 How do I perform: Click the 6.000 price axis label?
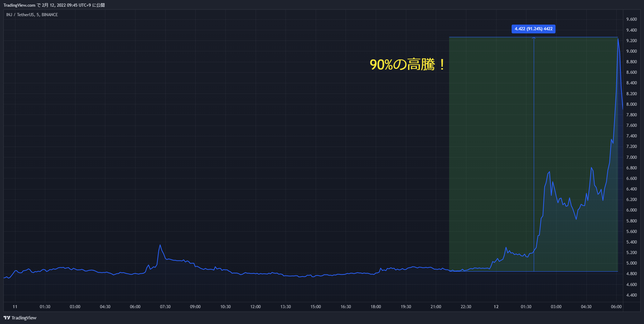631,210
